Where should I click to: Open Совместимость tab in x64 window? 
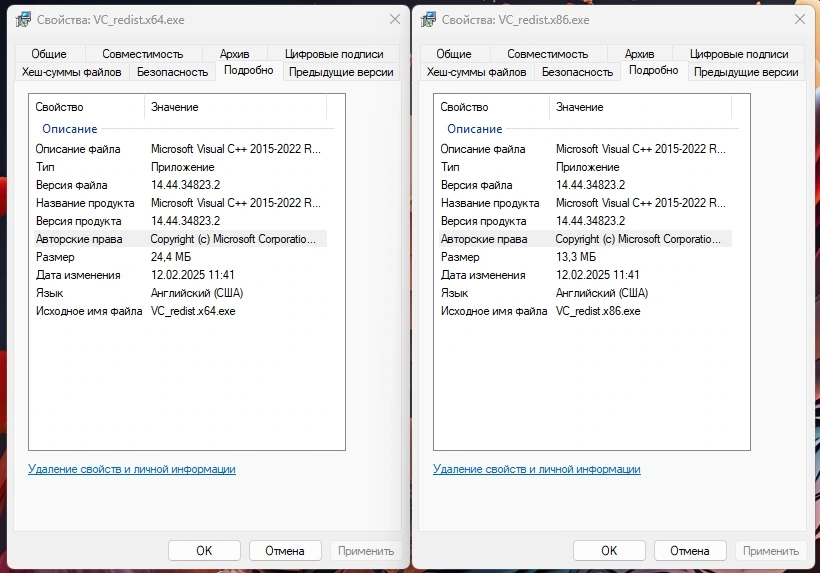pyautogui.click(x=143, y=54)
